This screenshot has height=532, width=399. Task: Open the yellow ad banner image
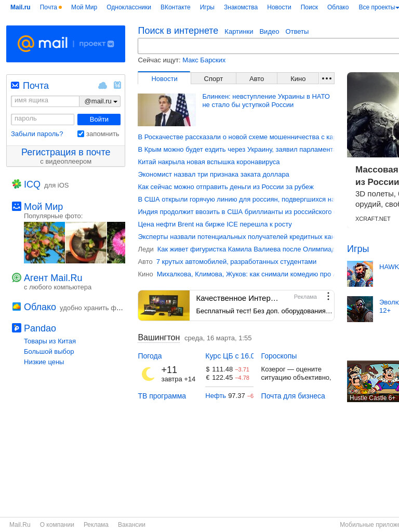click(164, 305)
